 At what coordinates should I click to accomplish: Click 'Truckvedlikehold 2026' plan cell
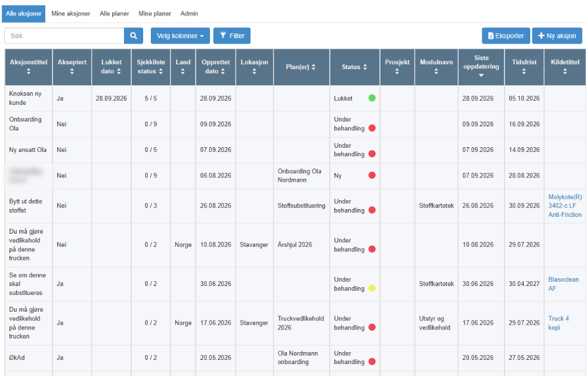click(301, 323)
